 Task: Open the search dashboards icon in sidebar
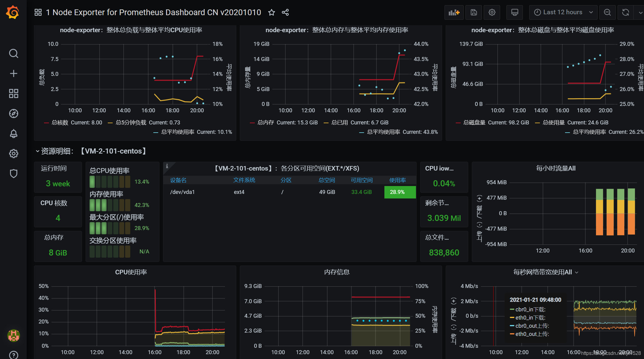coord(14,53)
